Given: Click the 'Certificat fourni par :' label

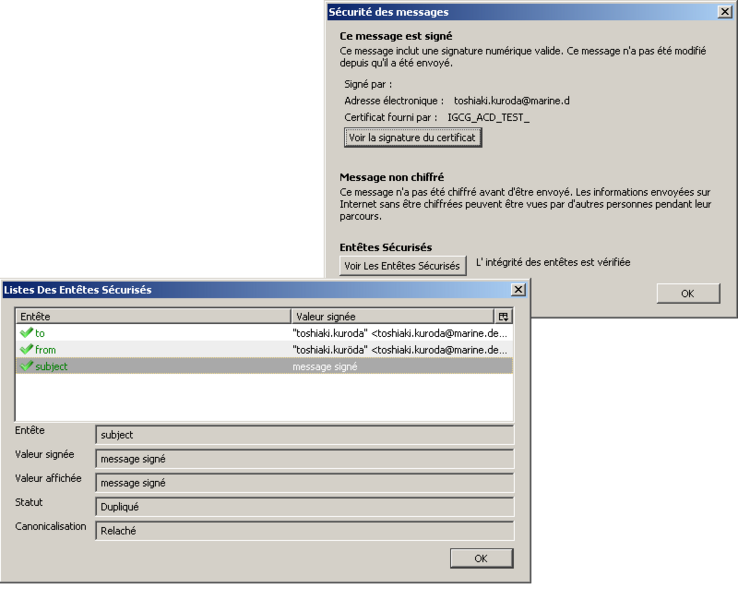Looking at the screenshot, I should (x=391, y=117).
